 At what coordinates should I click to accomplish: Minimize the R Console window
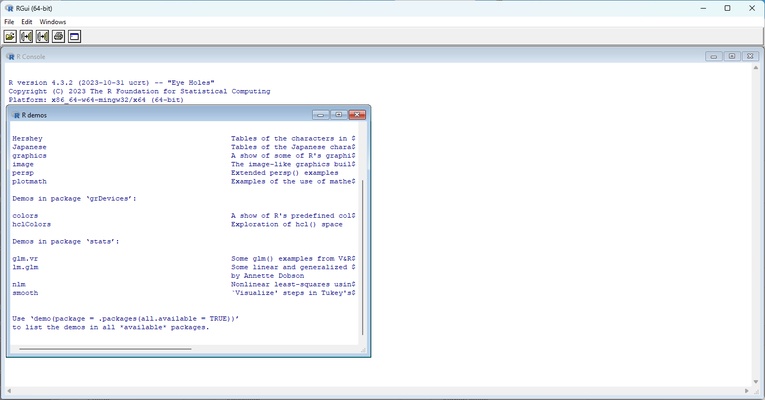714,57
